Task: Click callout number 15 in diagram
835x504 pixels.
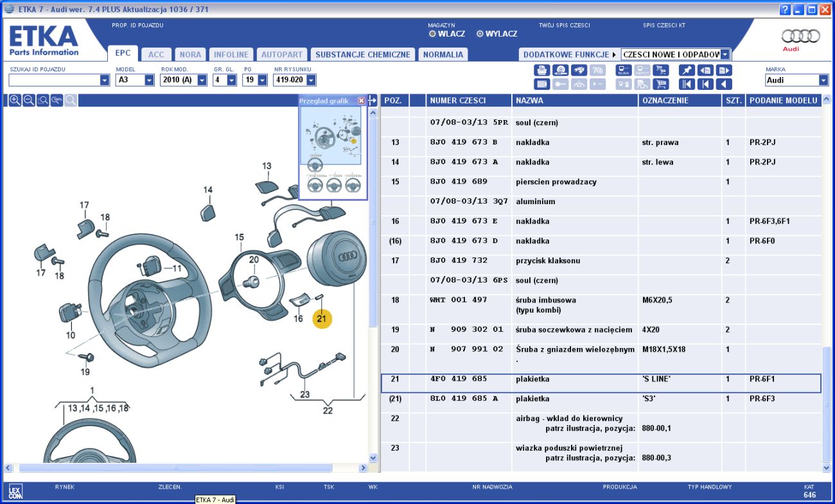Action: click(239, 238)
